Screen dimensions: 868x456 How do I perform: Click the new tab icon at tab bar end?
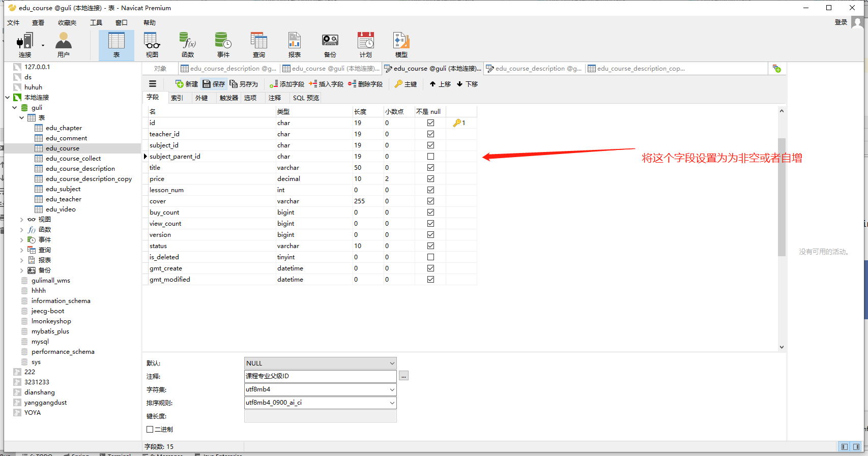[x=776, y=69]
